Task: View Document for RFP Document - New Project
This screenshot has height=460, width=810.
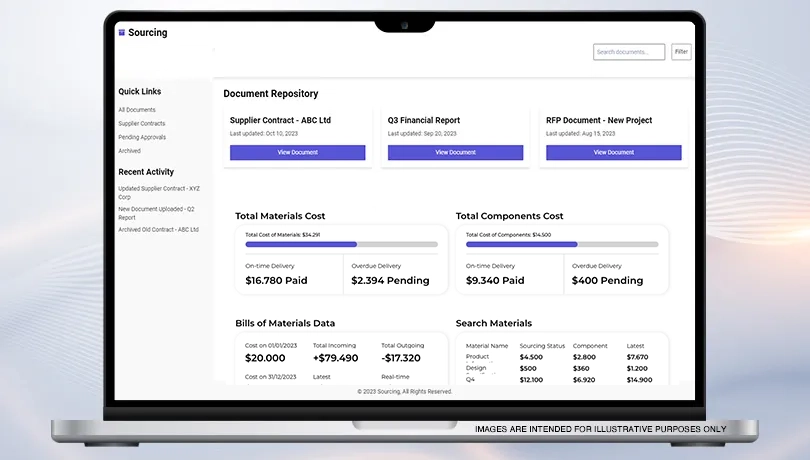Action: tap(613, 153)
